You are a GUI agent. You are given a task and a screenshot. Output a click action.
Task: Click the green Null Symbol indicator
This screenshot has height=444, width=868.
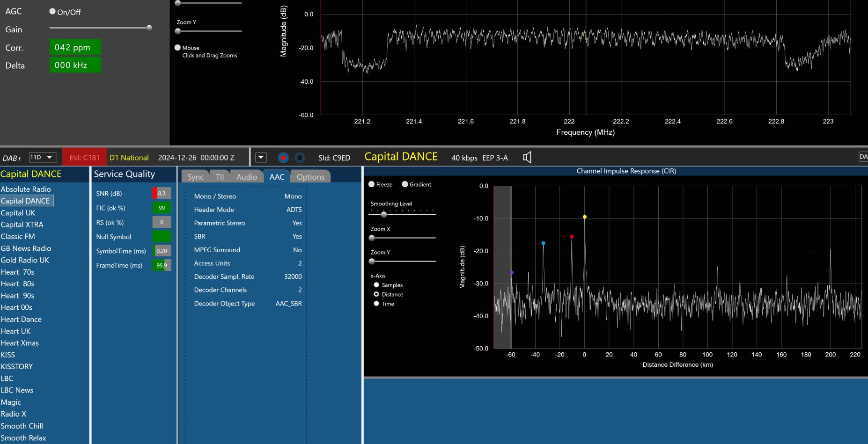click(x=162, y=237)
